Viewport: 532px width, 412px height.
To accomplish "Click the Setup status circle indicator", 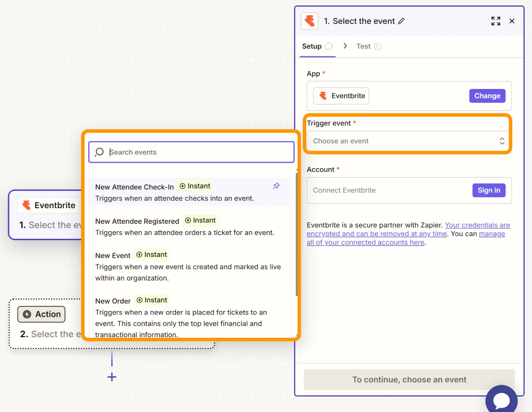I will pos(329,46).
